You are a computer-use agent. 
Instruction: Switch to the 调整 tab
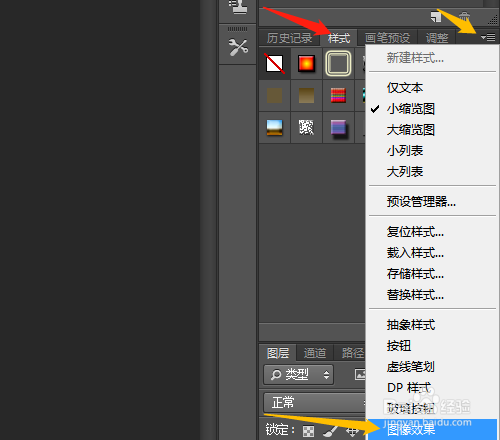click(x=437, y=38)
